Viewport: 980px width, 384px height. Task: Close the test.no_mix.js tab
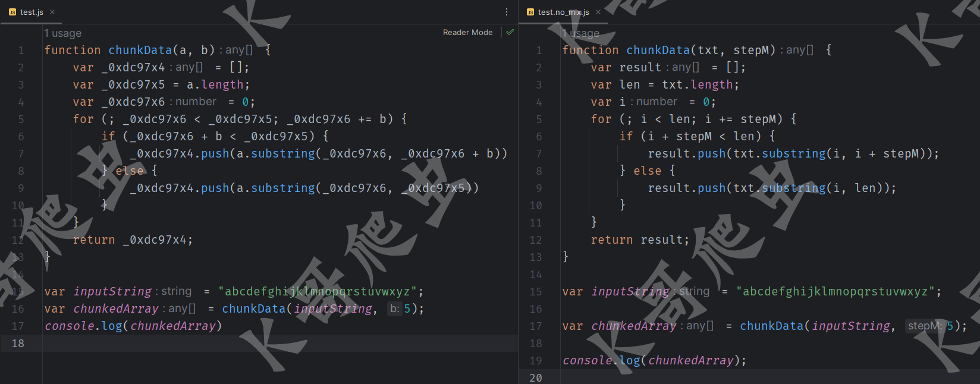[598, 12]
